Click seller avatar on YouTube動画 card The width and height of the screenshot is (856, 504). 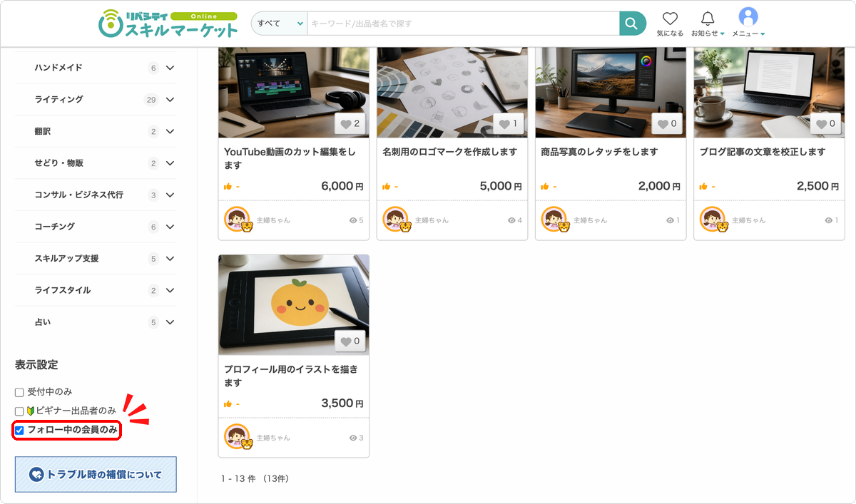238,220
